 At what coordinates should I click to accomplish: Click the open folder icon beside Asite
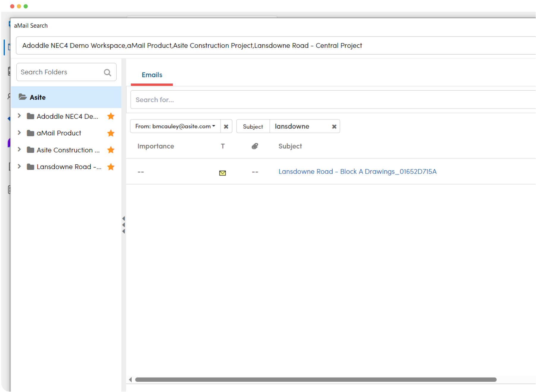[23, 97]
